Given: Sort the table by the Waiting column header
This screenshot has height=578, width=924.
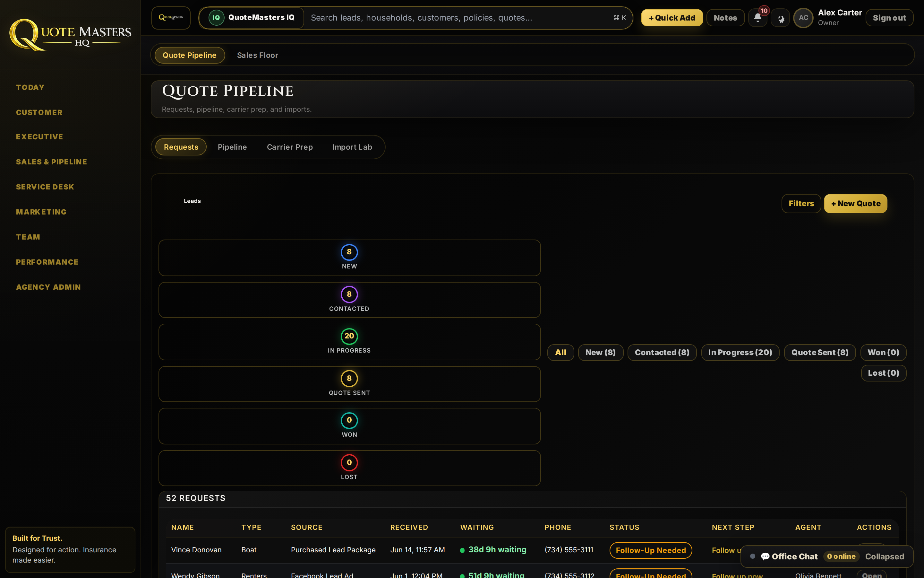Looking at the screenshot, I should pos(477,527).
